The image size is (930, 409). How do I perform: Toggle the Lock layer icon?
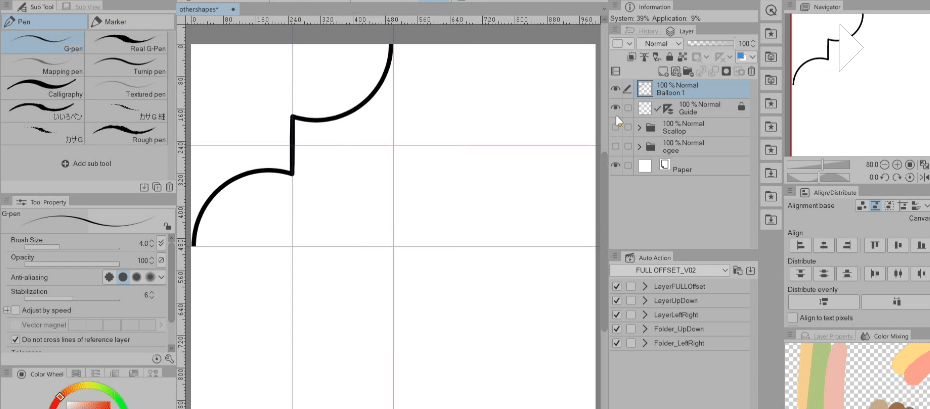click(670, 57)
